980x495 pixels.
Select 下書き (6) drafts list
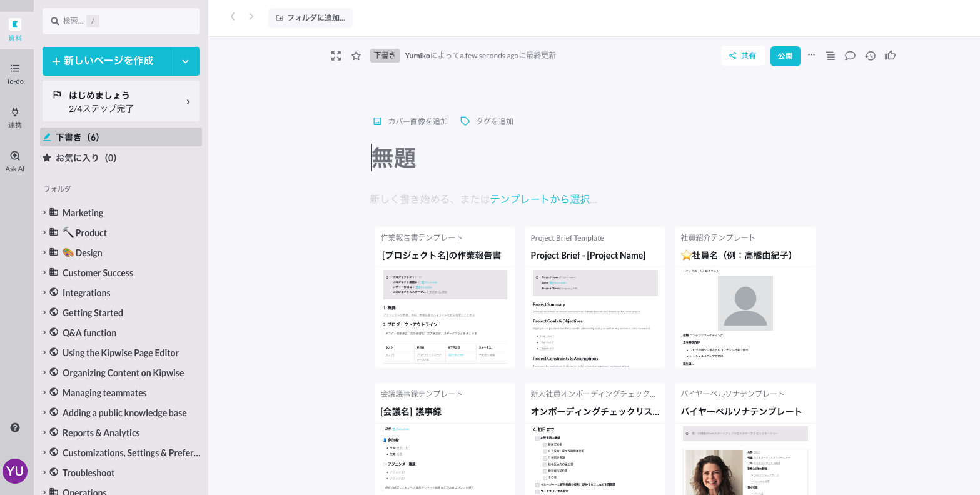[121, 137]
